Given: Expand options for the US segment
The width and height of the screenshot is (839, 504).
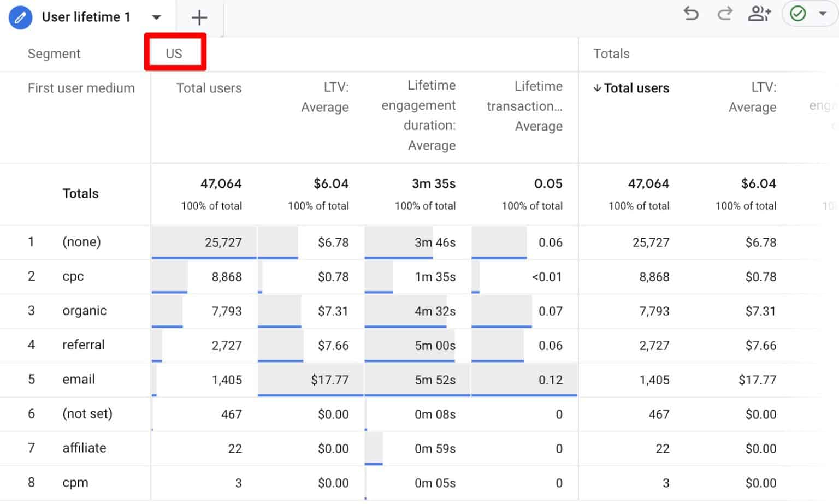Looking at the screenshot, I should coord(174,52).
